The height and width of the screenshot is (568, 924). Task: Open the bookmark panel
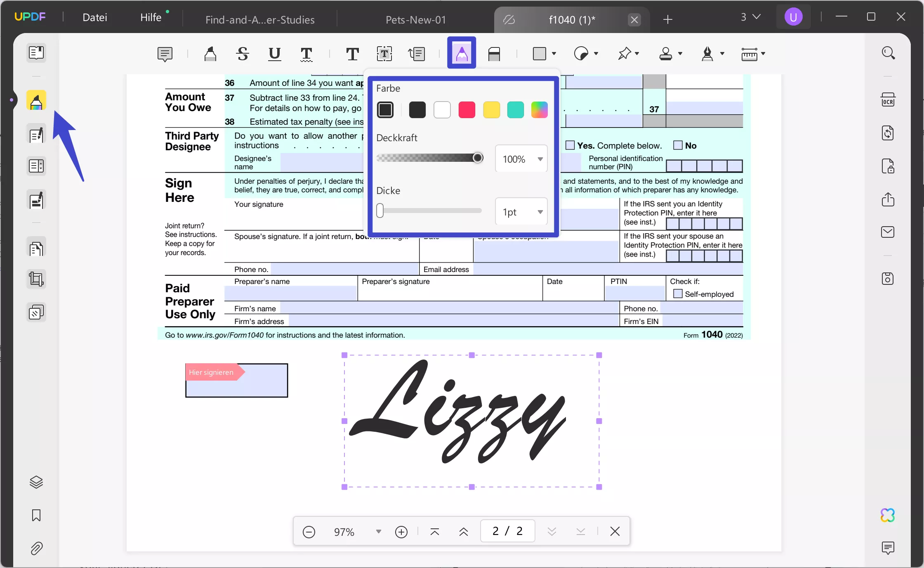coord(36,515)
